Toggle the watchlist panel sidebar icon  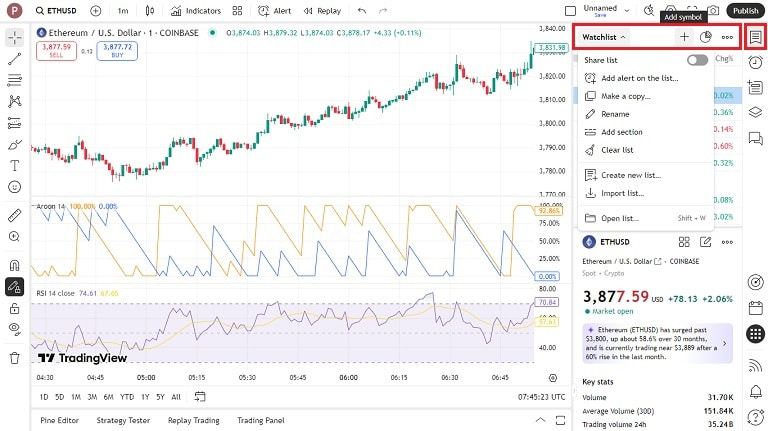(x=755, y=37)
